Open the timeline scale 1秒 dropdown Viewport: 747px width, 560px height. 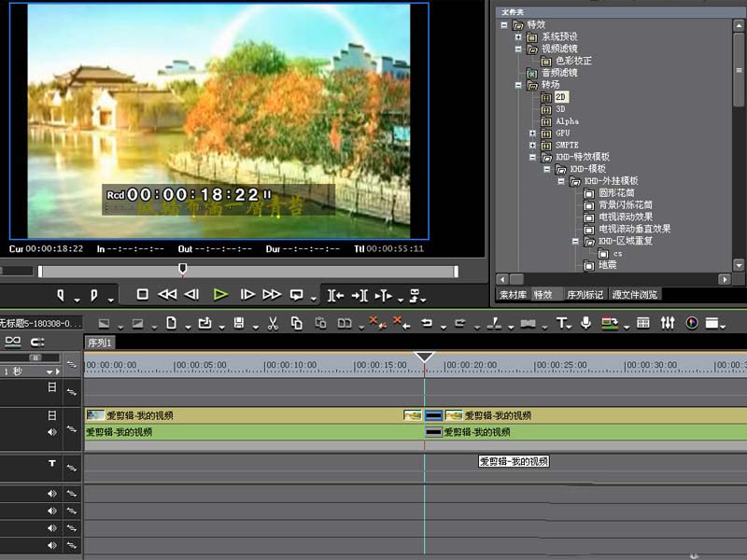(49, 371)
